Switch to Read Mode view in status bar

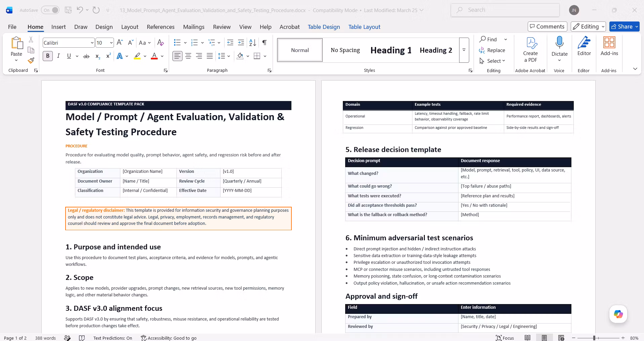coord(528,338)
